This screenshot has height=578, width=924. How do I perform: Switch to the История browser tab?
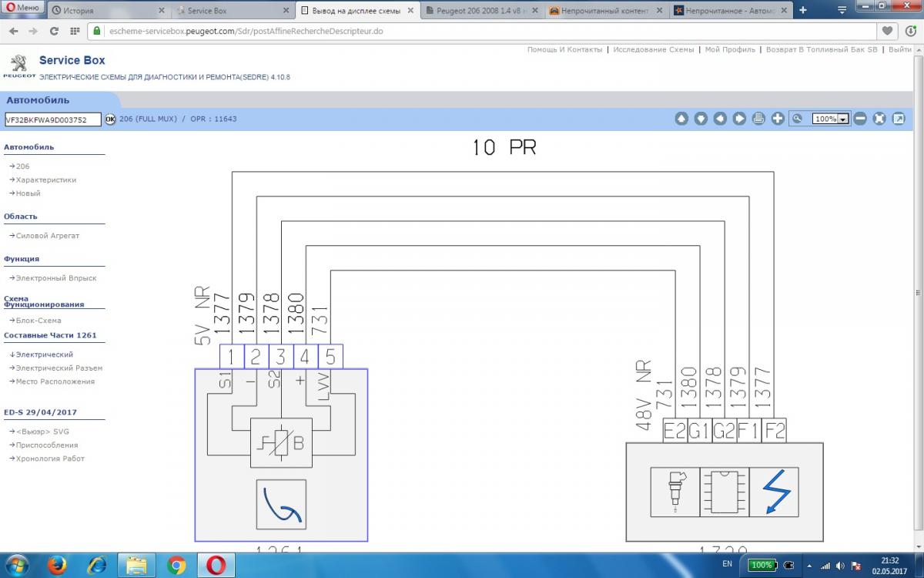107,11
